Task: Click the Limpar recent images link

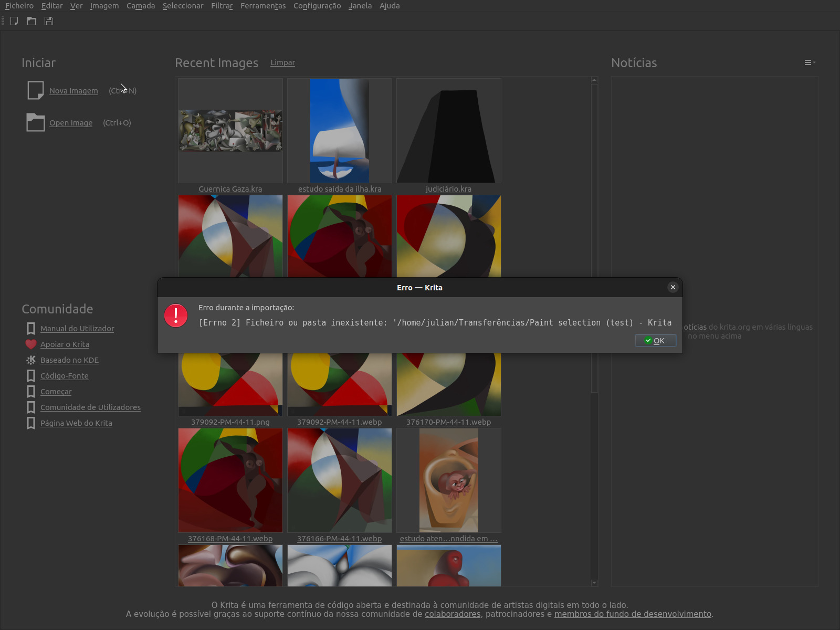Action: (x=282, y=62)
